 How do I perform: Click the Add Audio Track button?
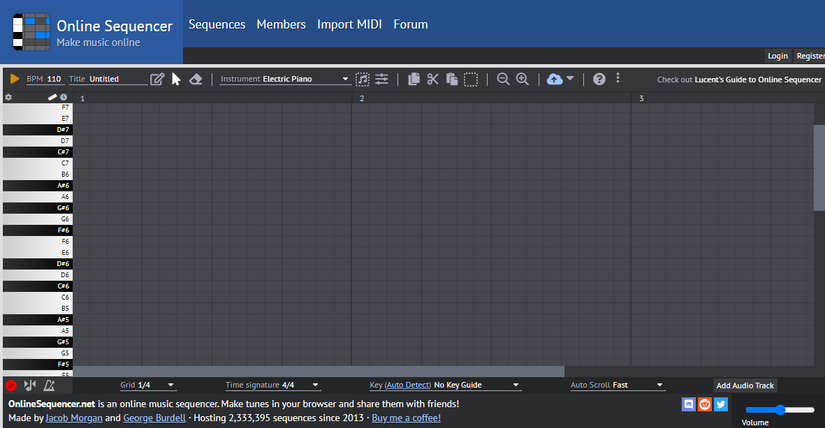(745, 385)
